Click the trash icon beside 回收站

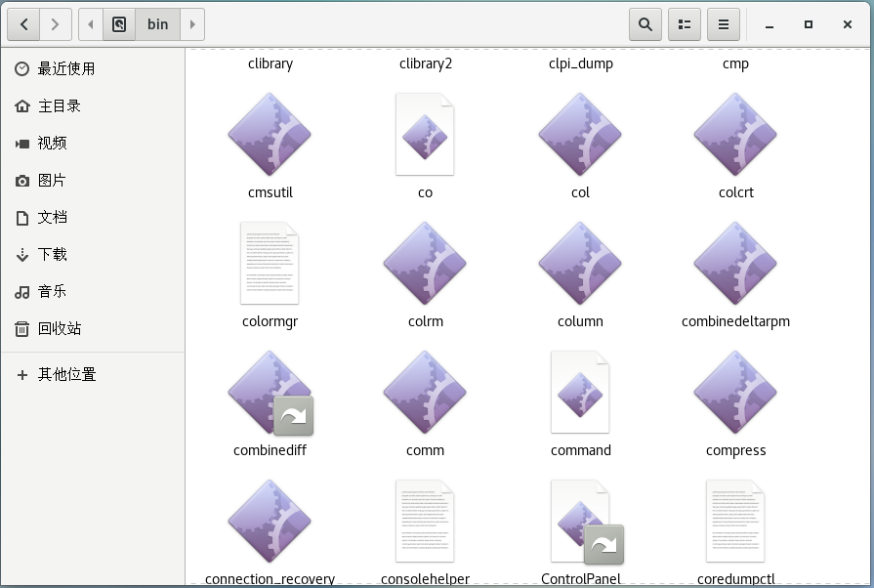[21, 329]
